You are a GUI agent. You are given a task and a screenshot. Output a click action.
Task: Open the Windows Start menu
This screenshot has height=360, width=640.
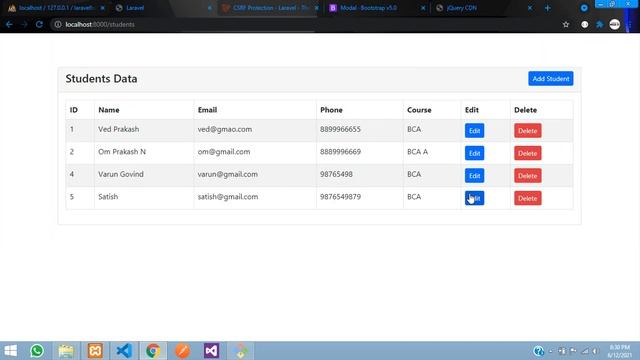pos(11,351)
